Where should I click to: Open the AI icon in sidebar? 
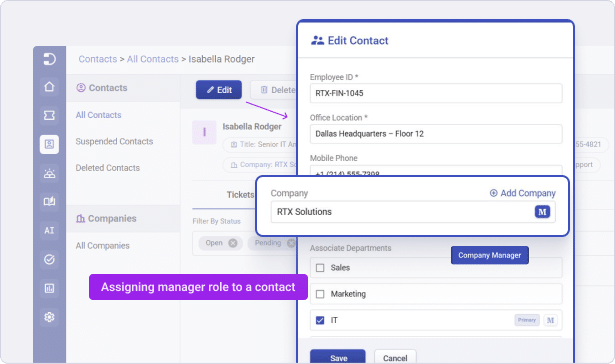[x=49, y=230]
